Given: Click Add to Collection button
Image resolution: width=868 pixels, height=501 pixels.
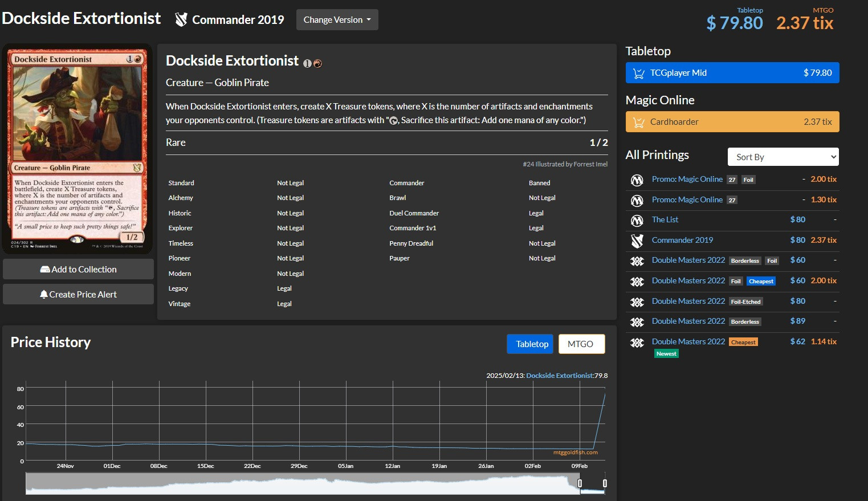Looking at the screenshot, I should pyautogui.click(x=78, y=269).
